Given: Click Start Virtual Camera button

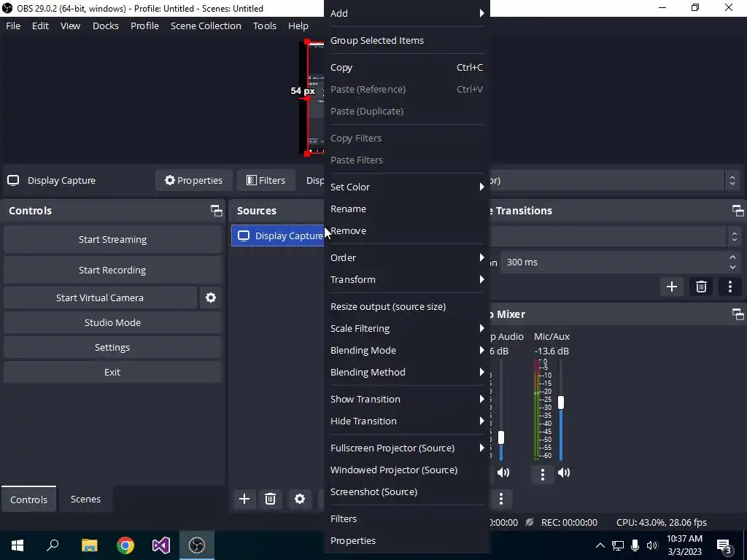Looking at the screenshot, I should pos(100,297).
